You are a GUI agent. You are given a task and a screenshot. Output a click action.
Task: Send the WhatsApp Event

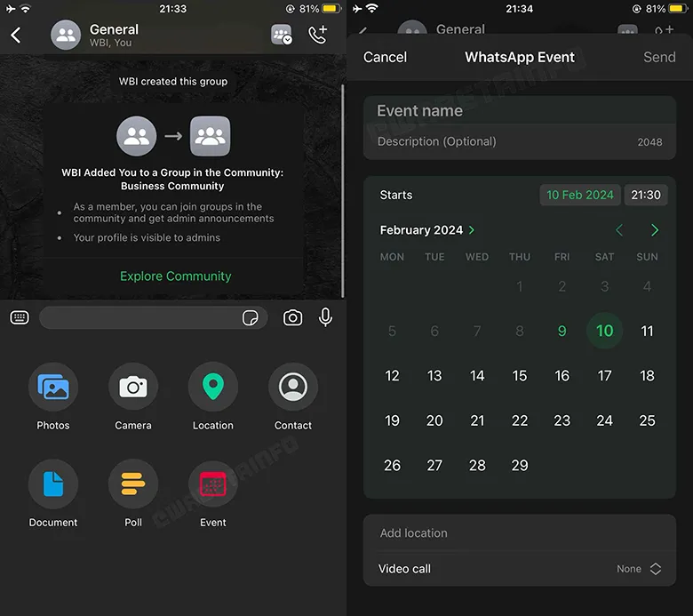coord(659,57)
